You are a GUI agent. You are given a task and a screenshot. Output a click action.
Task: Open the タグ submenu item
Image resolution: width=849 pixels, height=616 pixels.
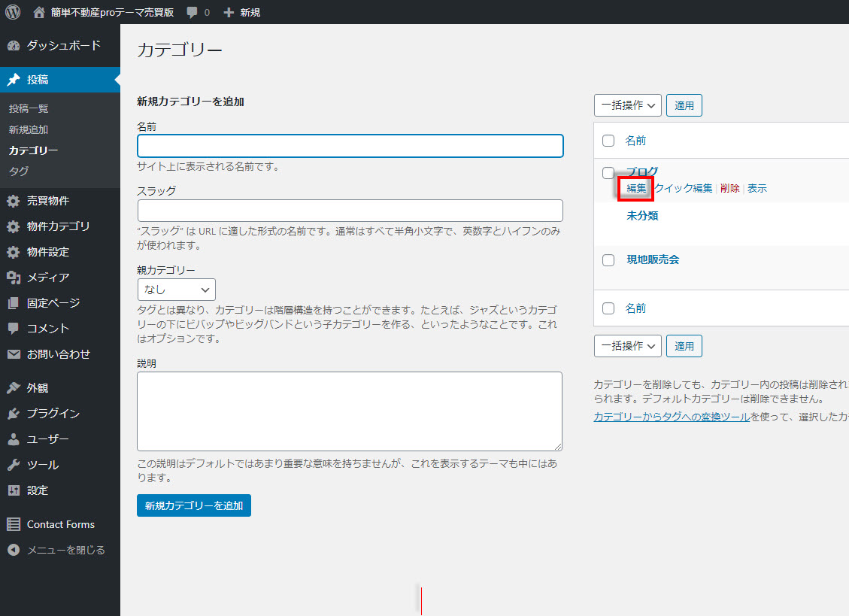tap(19, 171)
